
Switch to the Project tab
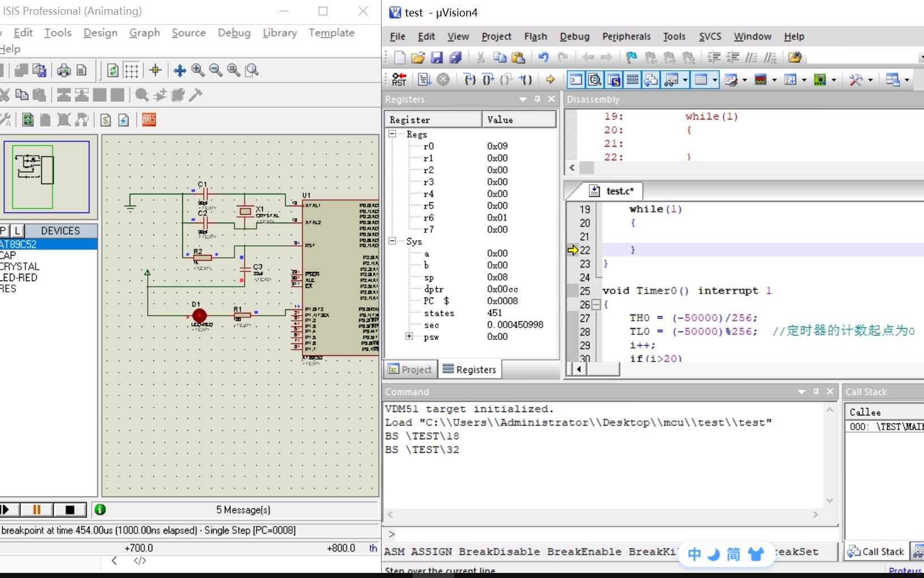point(410,369)
